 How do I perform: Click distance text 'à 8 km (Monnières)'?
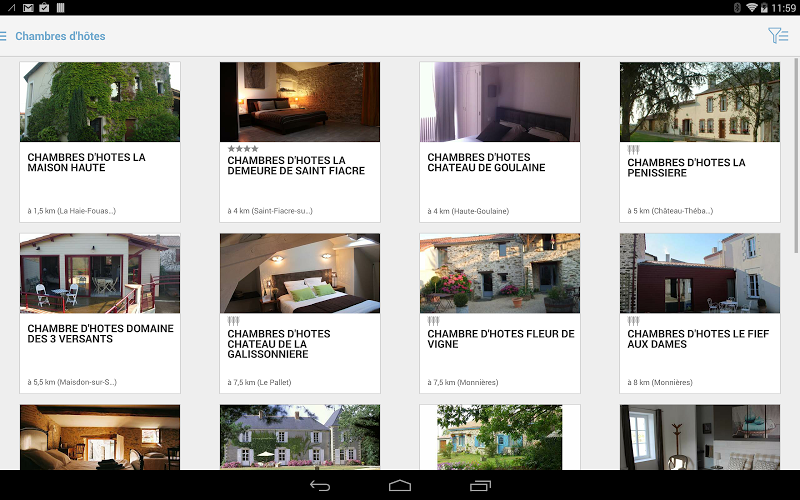coord(660,382)
